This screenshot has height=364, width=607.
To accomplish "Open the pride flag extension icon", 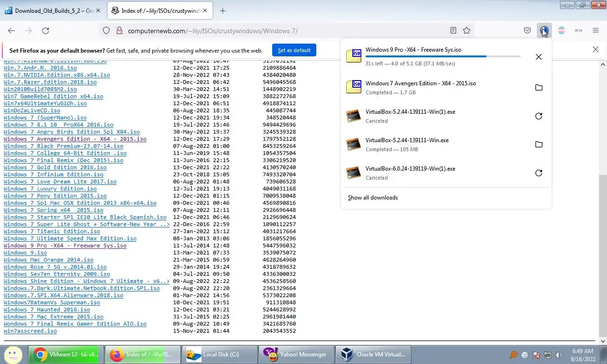I will click(561, 30).
